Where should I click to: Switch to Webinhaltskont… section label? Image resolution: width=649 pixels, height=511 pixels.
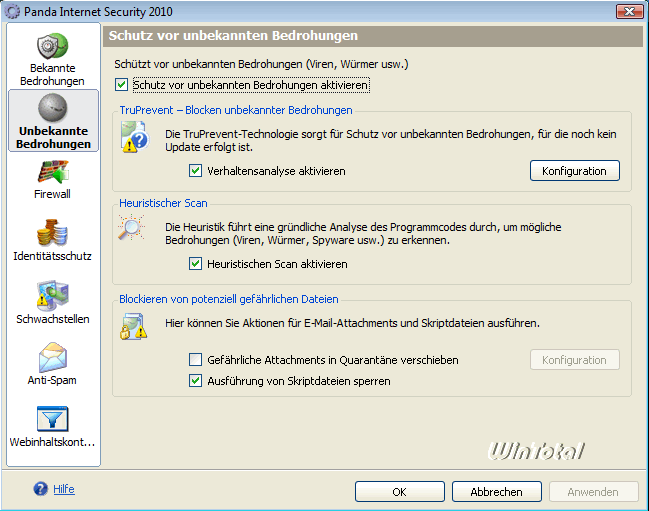point(53,442)
